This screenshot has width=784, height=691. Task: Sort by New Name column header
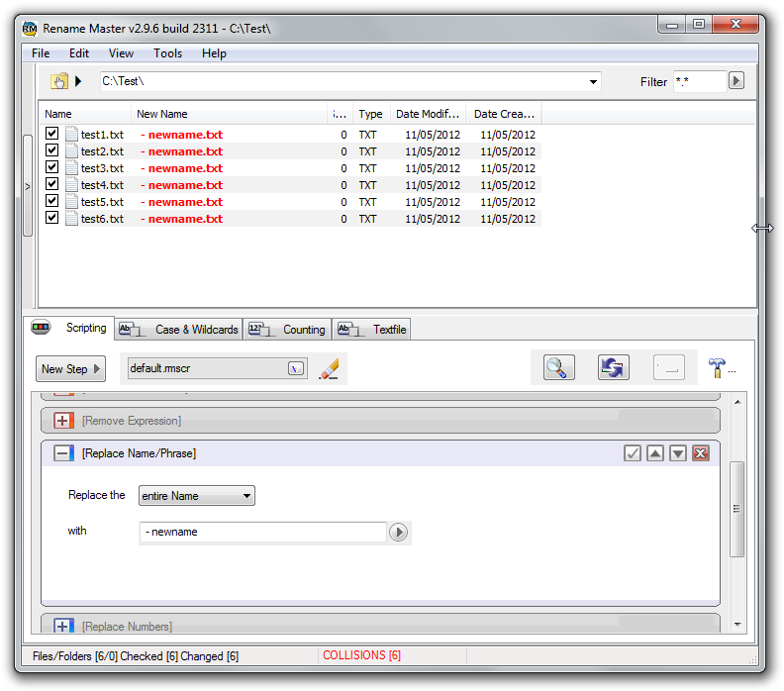(229, 114)
